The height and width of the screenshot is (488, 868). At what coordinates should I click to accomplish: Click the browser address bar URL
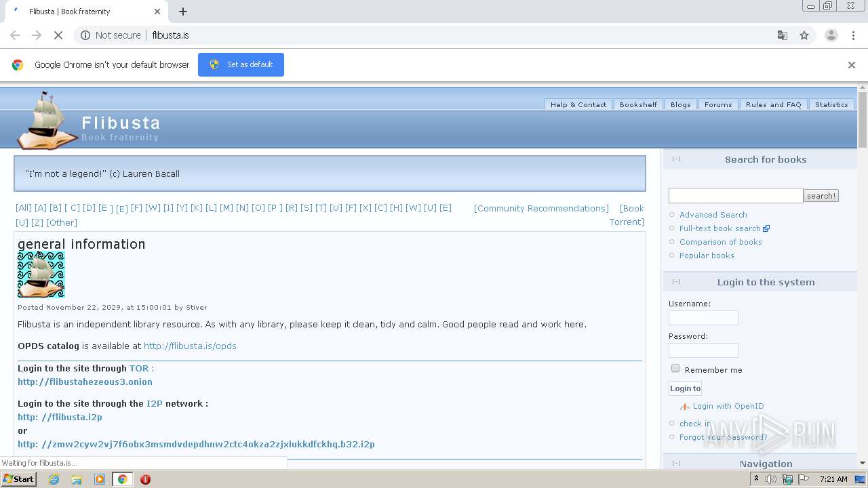[170, 35]
